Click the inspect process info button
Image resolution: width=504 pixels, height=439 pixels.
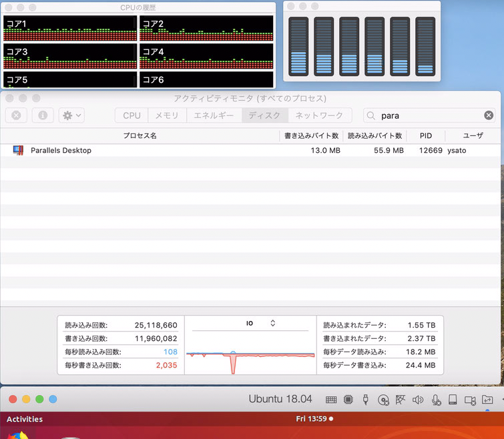(x=43, y=115)
